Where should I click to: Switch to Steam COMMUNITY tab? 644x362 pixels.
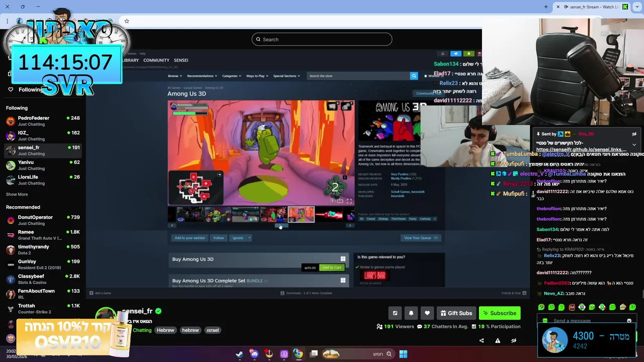(x=156, y=60)
